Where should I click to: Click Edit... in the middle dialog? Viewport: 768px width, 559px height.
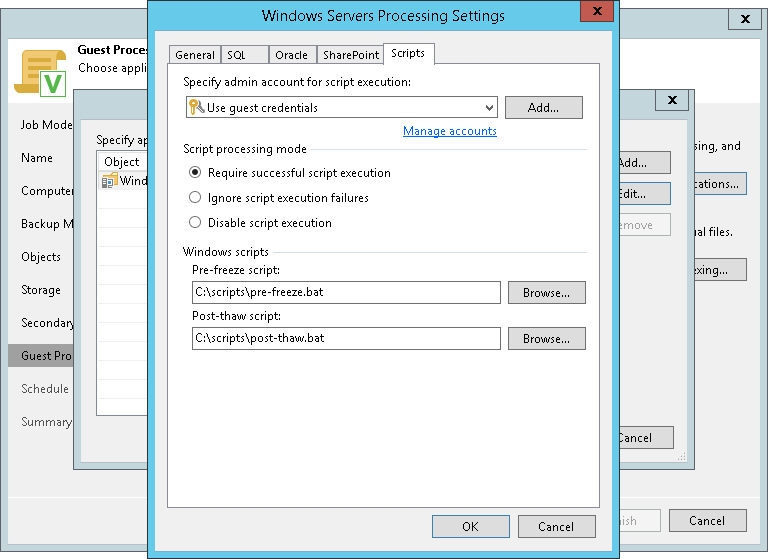point(645,194)
